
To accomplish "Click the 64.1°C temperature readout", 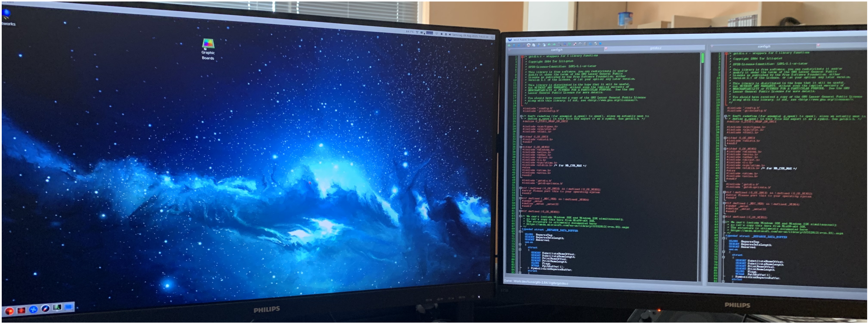I will point(410,32).
